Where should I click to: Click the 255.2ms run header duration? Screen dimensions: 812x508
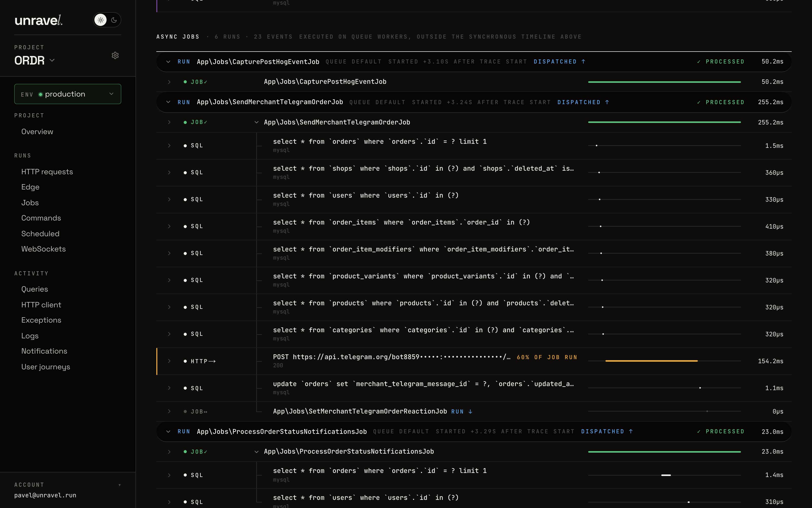(770, 102)
